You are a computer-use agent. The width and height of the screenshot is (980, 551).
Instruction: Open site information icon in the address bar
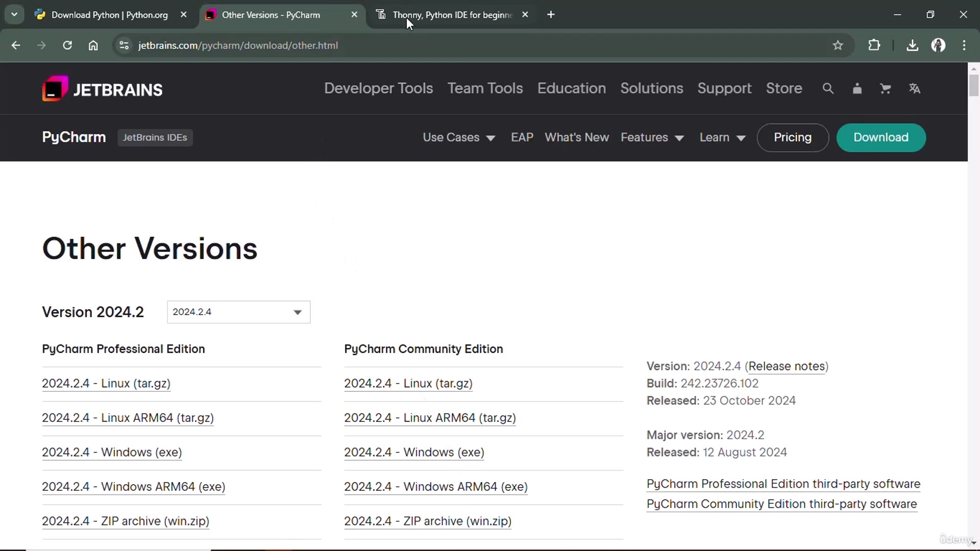pos(124,45)
